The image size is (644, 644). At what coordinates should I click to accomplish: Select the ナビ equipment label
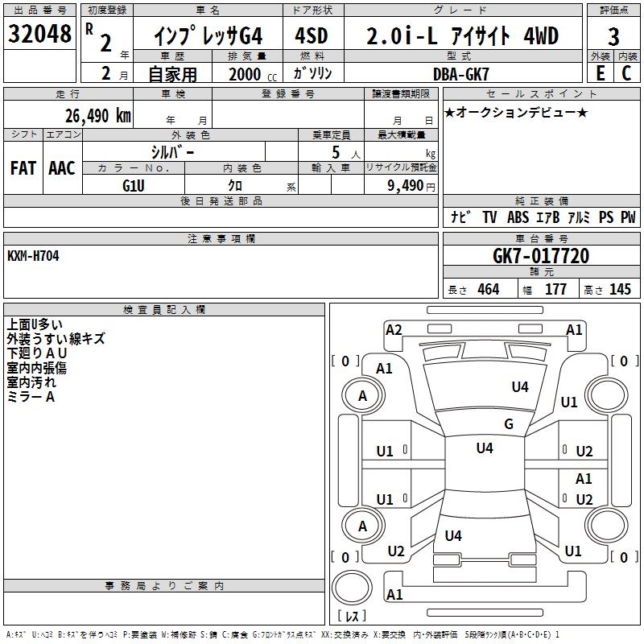coord(460,217)
